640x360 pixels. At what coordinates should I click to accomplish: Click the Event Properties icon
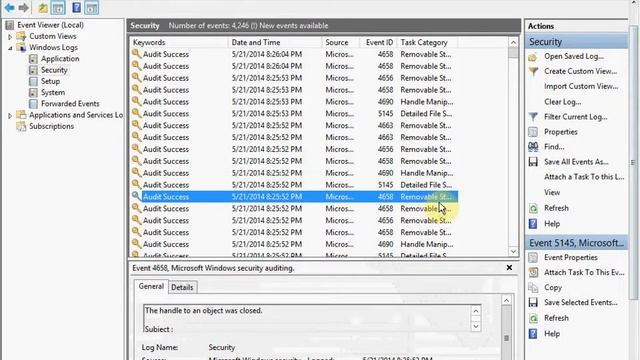[533, 258]
